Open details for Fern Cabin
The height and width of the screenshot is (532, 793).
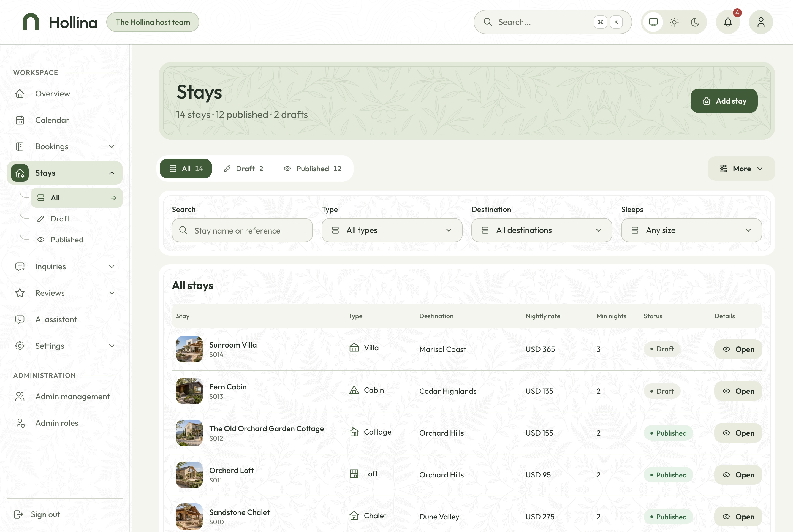click(738, 391)
